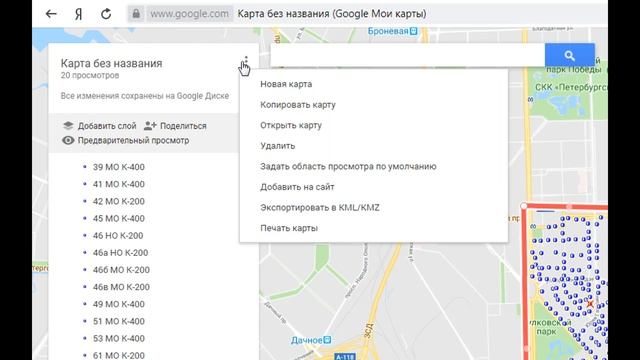Click Поделиться button
640x360 pixels.
click(175, 126)
